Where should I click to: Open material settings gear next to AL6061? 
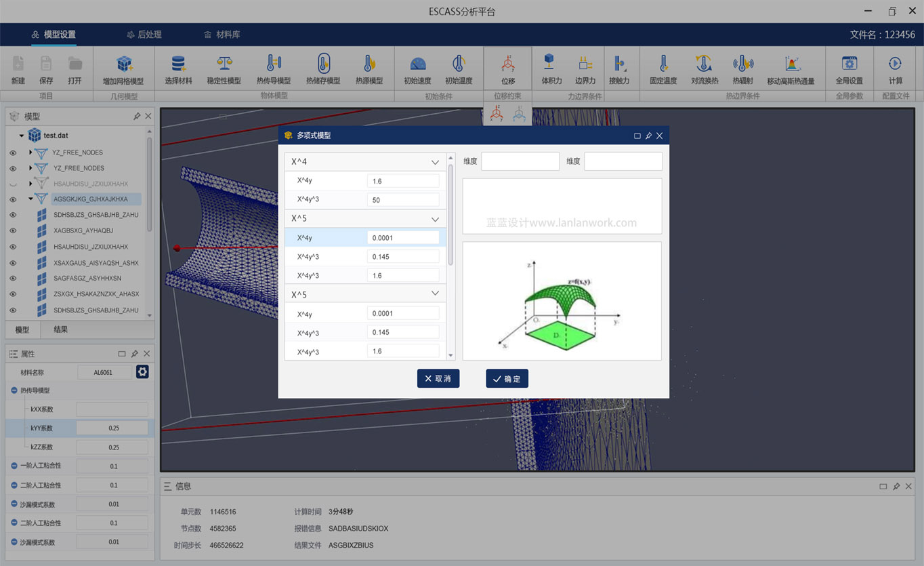[142, 372]
